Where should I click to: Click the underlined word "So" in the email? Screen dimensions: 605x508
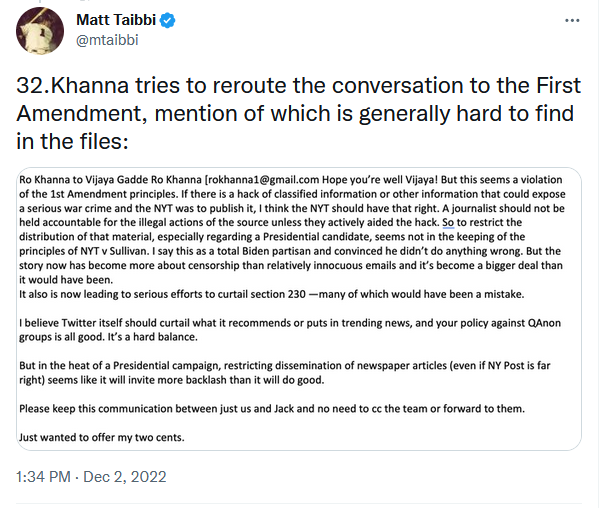448,223
